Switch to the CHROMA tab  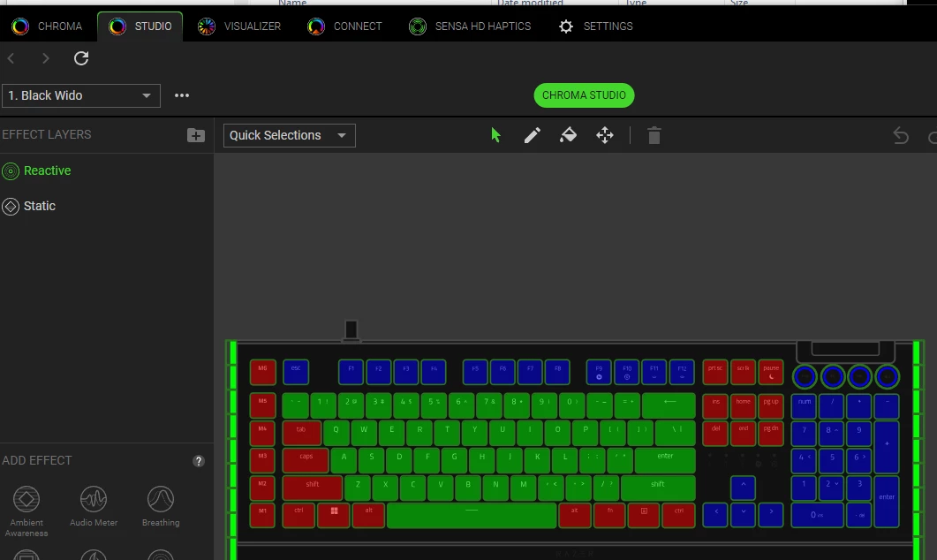[47, 26]
